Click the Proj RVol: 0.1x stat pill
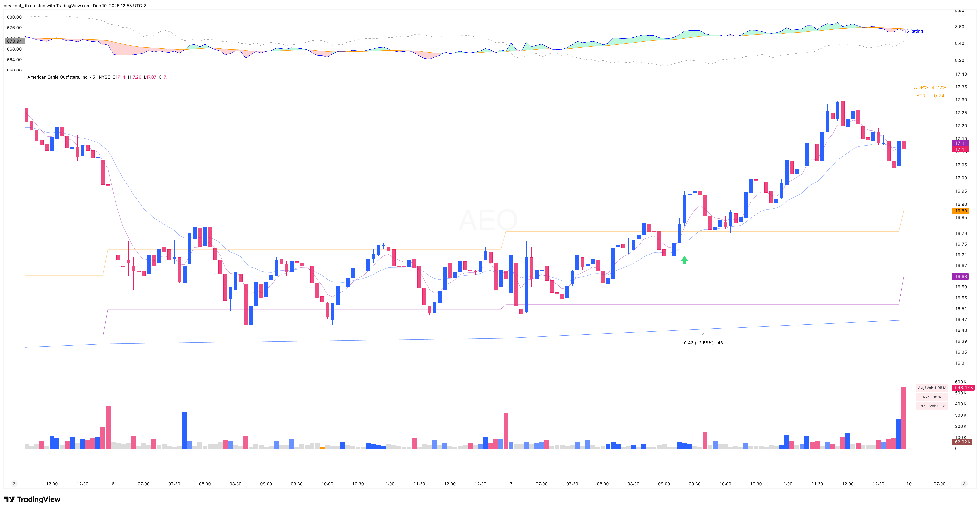The width and height of the screenshot is (980, 510). pos(932,406)
